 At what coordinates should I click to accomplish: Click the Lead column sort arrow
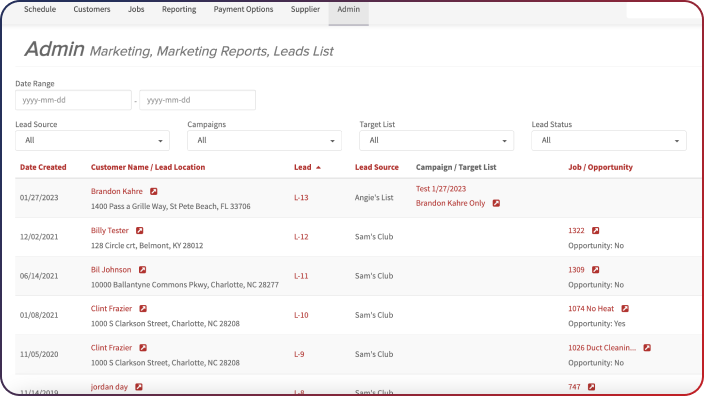[x=318, y=167]
